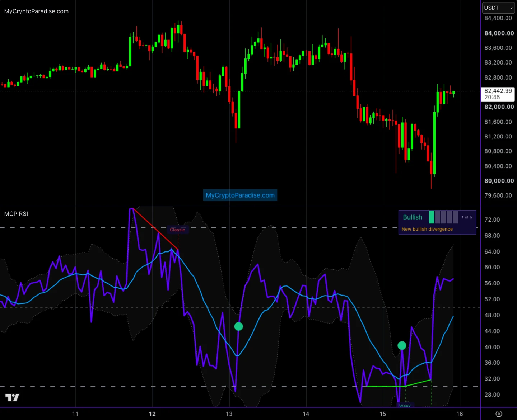Click the 79,600.00 price axis label
Image resolution: width=517 pixels, height=420 pixels.
(x=498, y=195)
